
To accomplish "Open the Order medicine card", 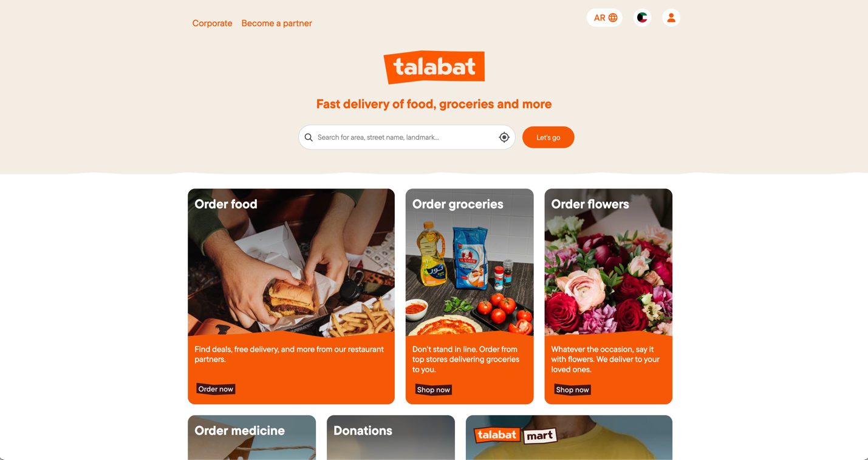I will point(251,438).
